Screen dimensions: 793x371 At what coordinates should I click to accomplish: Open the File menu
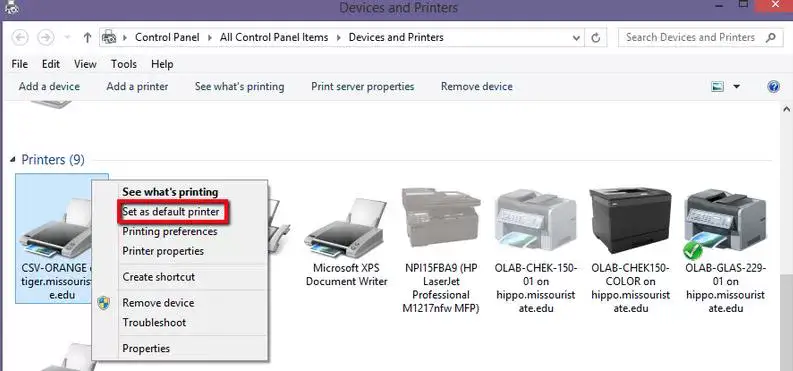(x=20, y=64)
